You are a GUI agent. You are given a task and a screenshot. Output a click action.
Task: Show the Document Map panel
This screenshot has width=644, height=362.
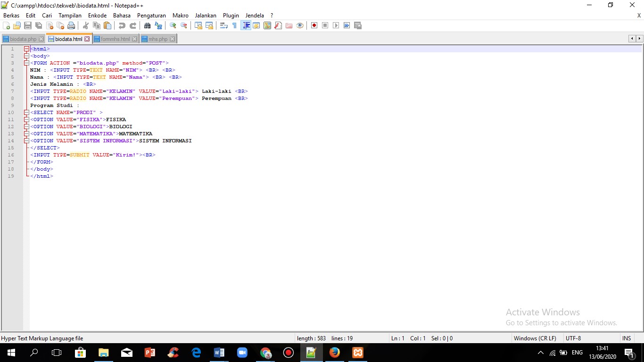pos(267,25)
